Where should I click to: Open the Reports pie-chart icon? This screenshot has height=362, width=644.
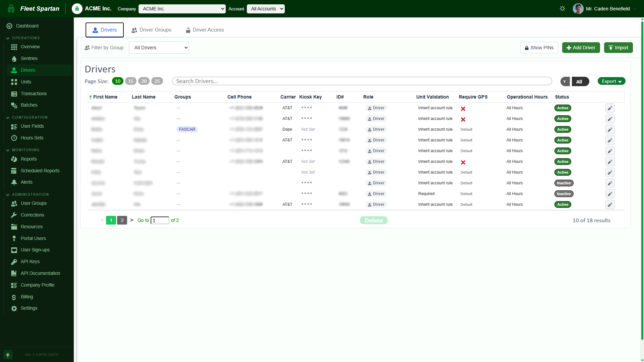pyautogui.click(x=14, y=159)
